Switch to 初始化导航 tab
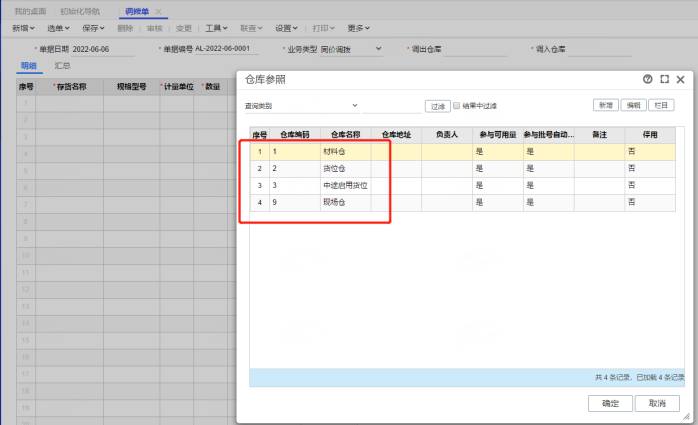Screen dimensions: 698x425 click(x=80, y=12)
